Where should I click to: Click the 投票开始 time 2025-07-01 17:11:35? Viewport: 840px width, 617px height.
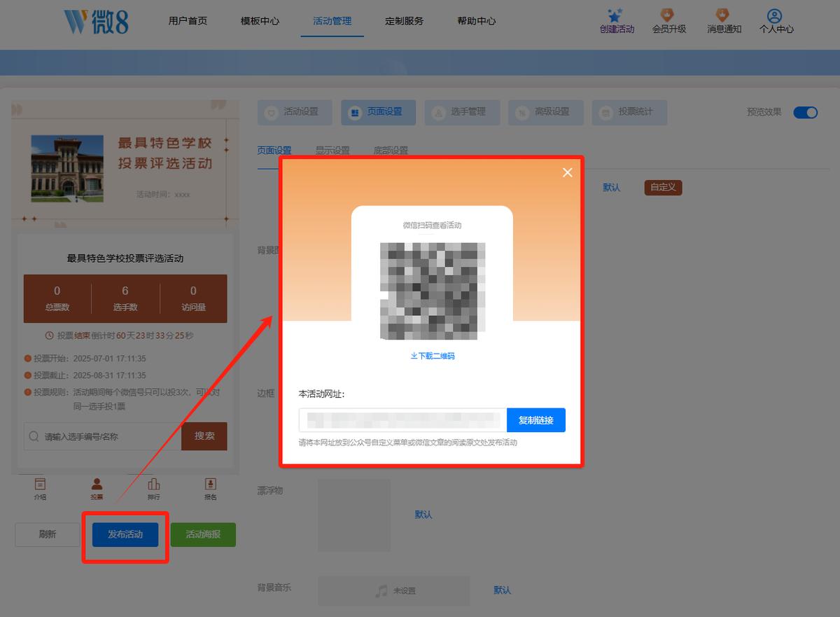(x=108, y=359)
